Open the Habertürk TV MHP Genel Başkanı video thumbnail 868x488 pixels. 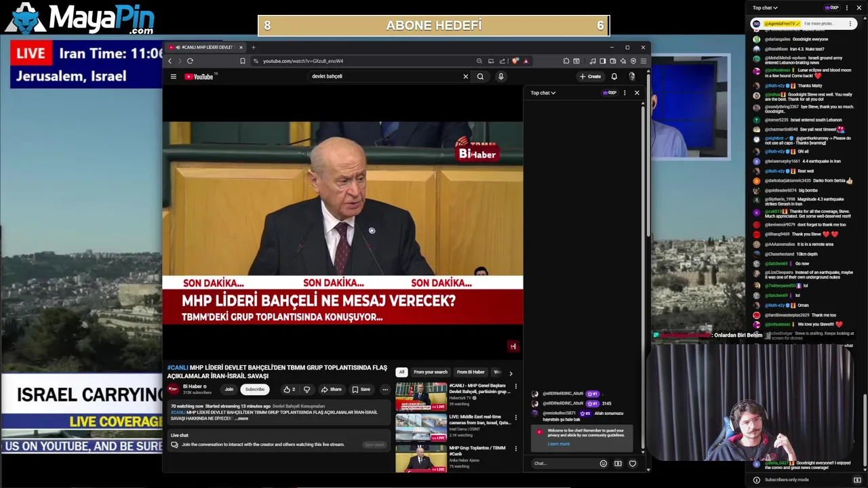pos(421,396)
